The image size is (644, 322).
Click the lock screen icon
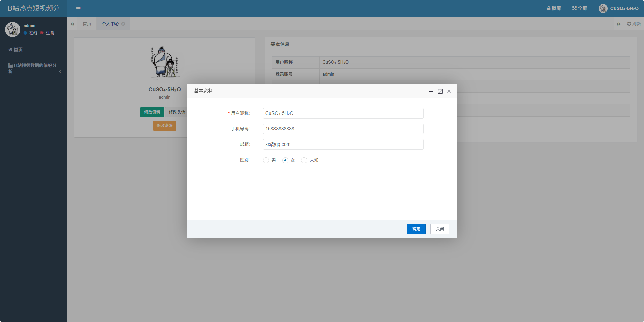pos(549,8)
